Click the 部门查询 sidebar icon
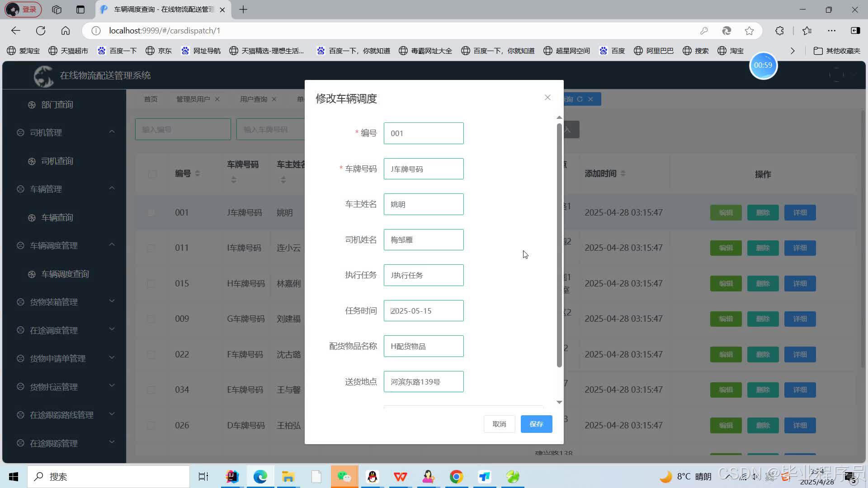 click(x=32, y=104)
